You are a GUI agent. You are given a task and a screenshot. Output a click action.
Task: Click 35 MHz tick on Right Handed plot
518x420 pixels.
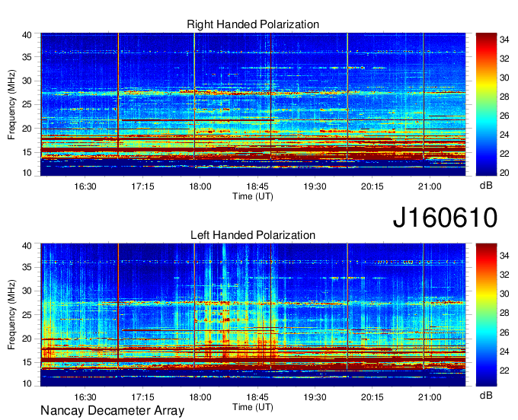tap(27, 57)
